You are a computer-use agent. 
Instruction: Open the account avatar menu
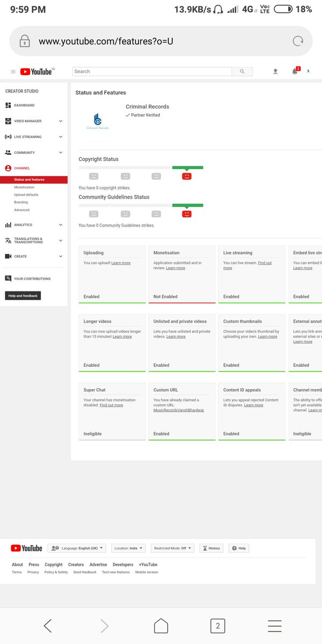(x=308, y=71)
